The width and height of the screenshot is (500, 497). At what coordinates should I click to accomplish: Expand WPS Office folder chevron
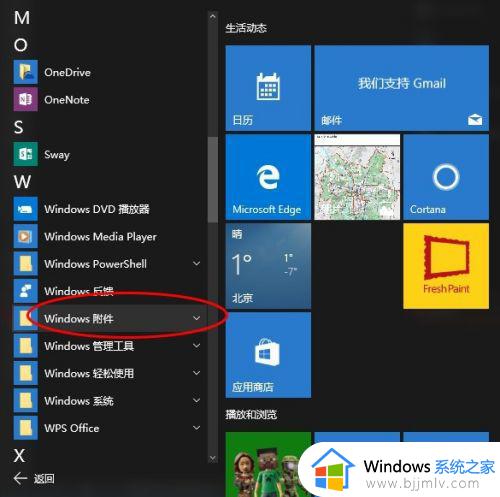click(x=197, y=428)
